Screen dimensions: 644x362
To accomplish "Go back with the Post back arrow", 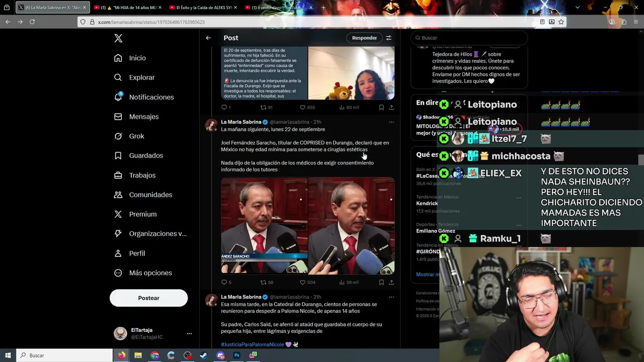I will [x=208, y=38].
